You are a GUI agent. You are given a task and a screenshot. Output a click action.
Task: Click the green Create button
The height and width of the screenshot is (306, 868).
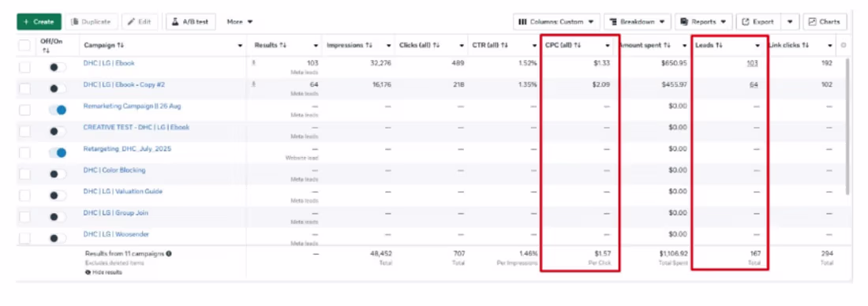point(39,21)
